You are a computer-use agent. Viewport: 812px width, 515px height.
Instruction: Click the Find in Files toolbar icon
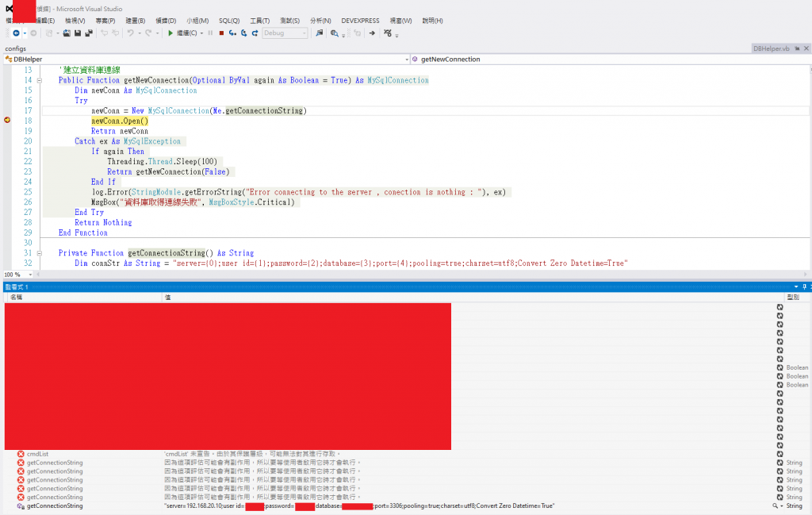(320, 33)
